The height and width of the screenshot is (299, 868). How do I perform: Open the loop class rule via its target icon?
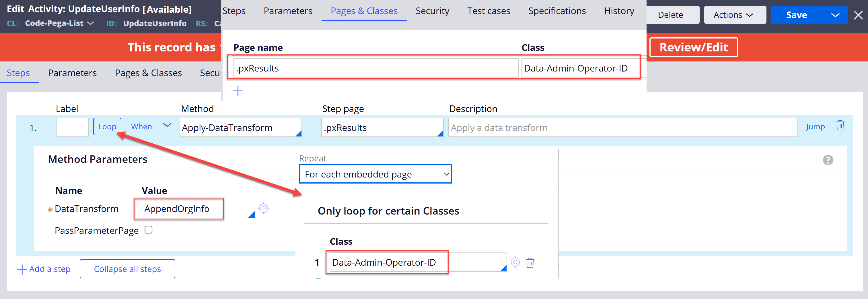pos(515,262)
